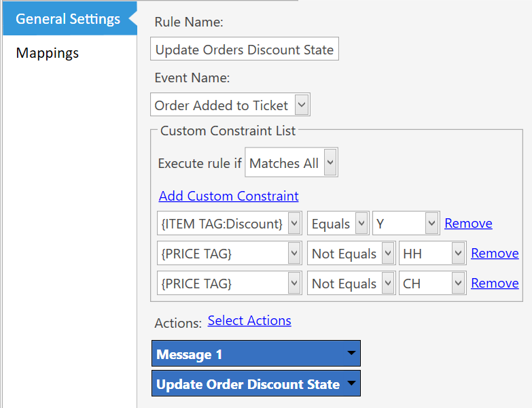Remove the PRICE TAG Not Equals HH constraint

pyautogui.click(x=495, y=253)
